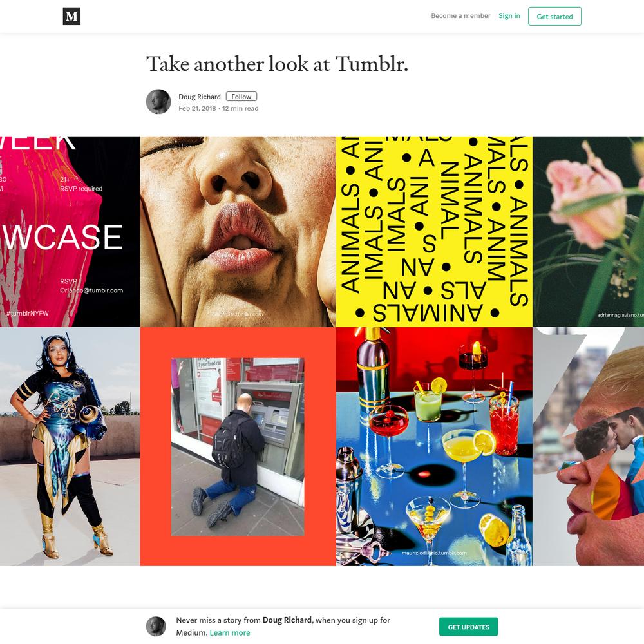Click the colorful cocktails photo tile

[434, 446]
